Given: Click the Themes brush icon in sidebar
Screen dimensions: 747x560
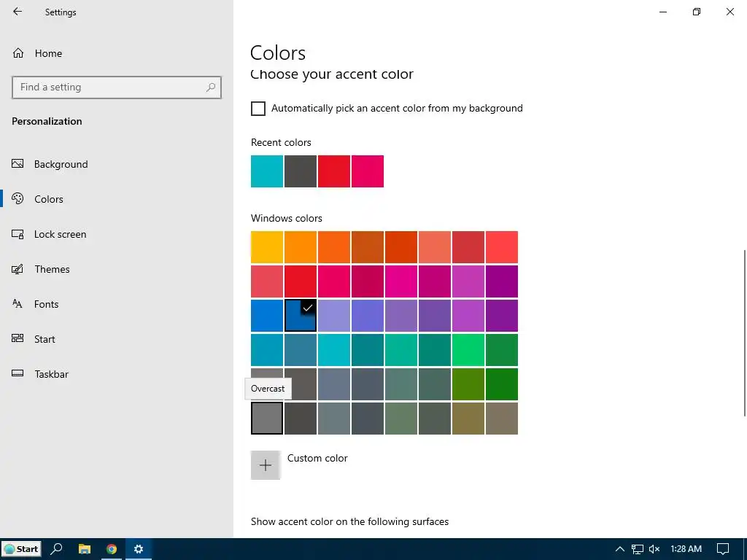Looking at the screenshot, I should 18,269.
